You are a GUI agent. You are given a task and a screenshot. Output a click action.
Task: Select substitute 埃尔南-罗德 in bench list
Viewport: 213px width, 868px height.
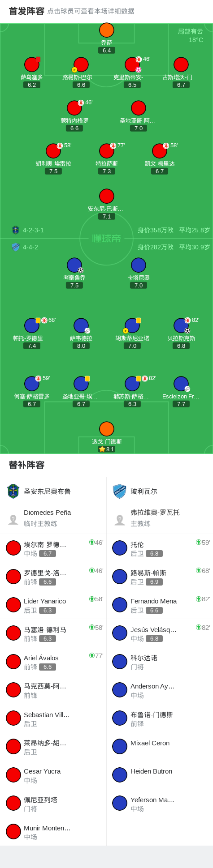click(53, 548)
